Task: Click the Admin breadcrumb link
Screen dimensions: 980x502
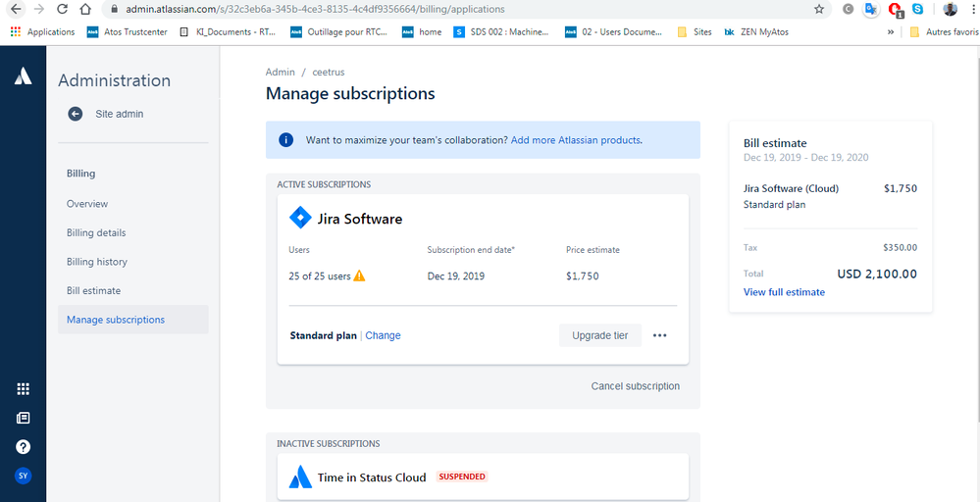Action: [280, 72]
